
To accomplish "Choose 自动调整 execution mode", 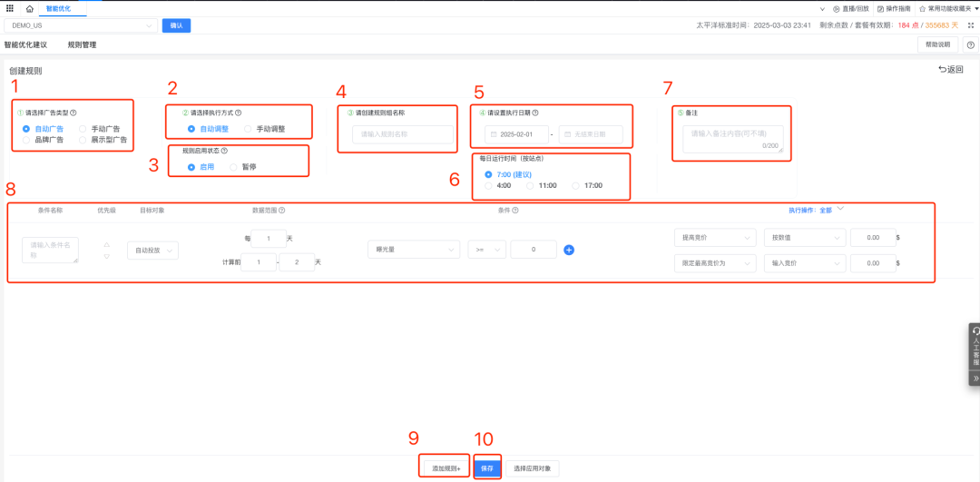I will (x=191, y=129).
